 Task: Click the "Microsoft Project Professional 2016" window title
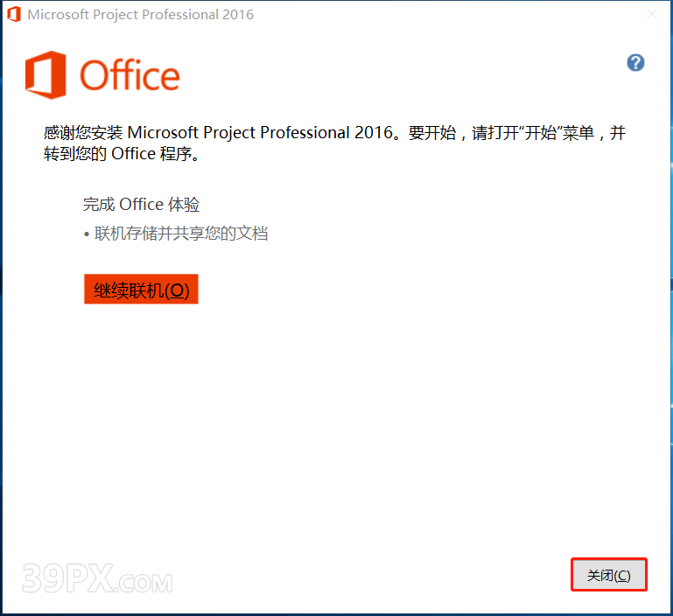(140, 15)
